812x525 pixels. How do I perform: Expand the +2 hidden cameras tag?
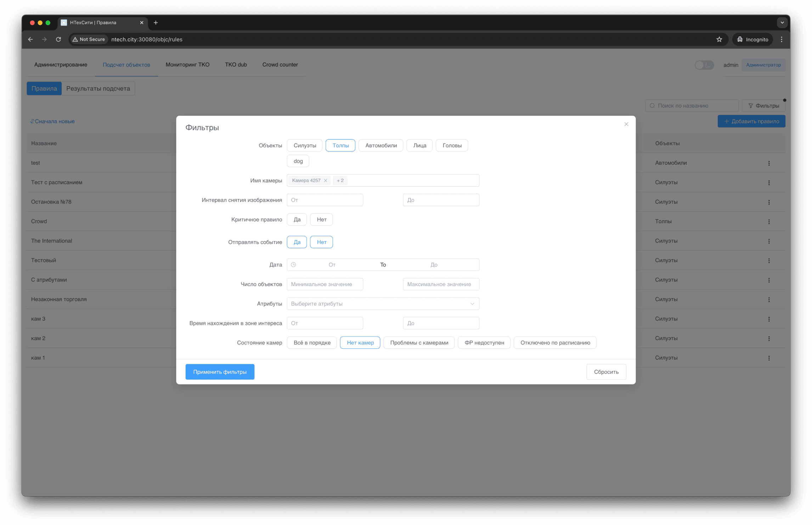340,180
